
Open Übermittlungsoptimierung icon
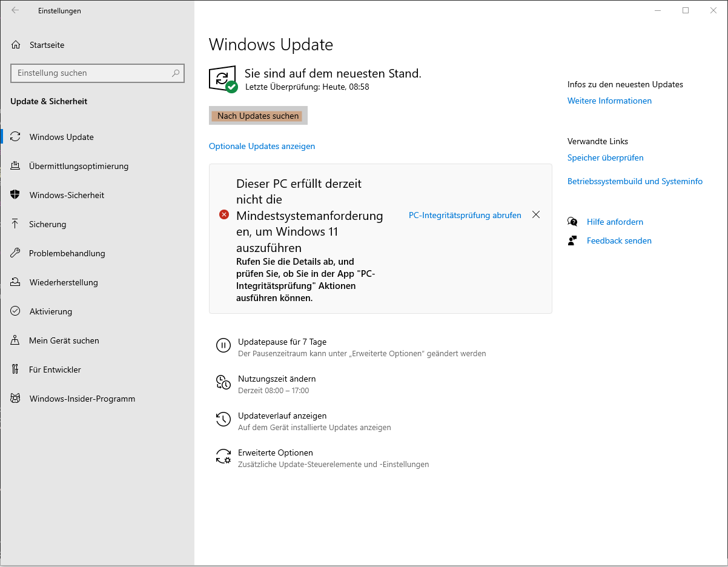coord(16,166)
